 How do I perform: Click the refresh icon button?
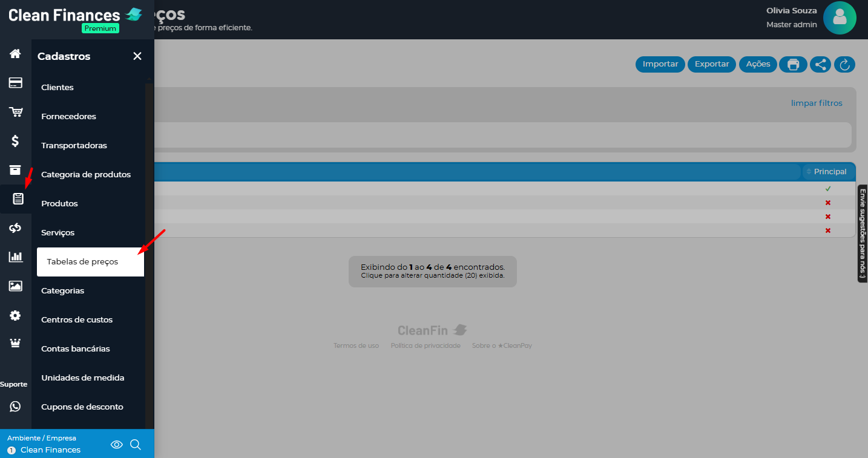click(844, 64)
